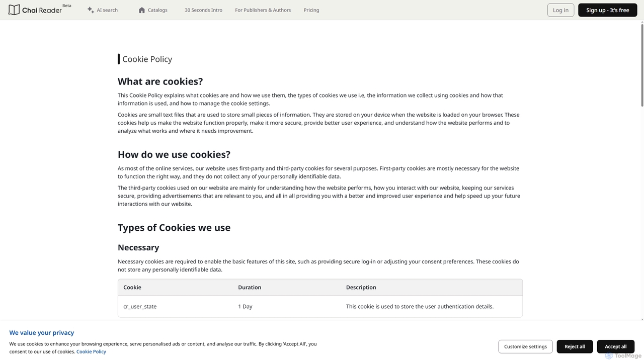Click the 'Necessary' subheading
Image resolution: width=644 pixels, height=362 pixels.
tap(138, 247)
